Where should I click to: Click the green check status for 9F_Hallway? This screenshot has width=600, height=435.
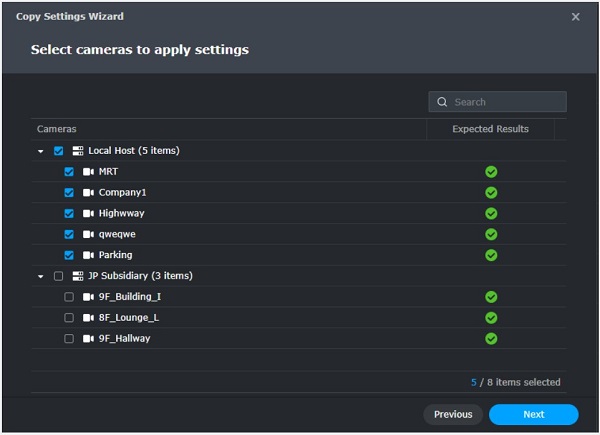click(491, 338)
